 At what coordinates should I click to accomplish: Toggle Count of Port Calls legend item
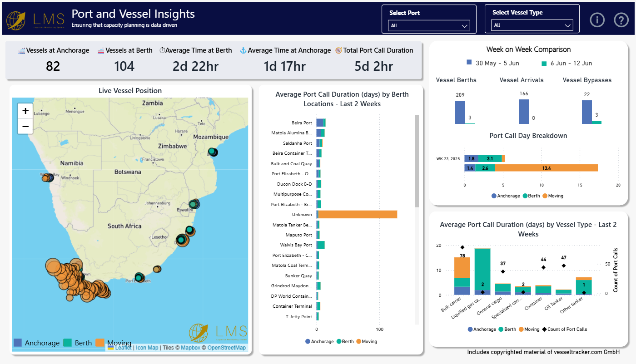coord(562,329)
